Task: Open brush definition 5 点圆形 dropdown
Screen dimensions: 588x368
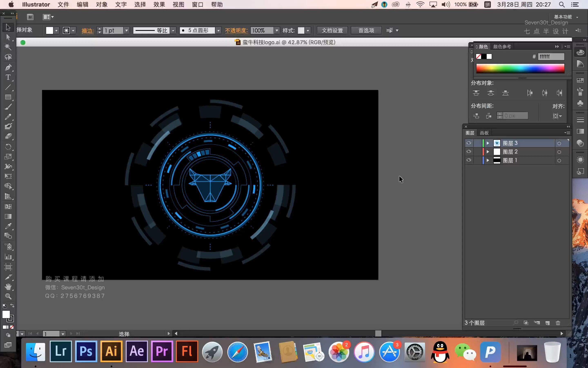Action: [218, 30]
